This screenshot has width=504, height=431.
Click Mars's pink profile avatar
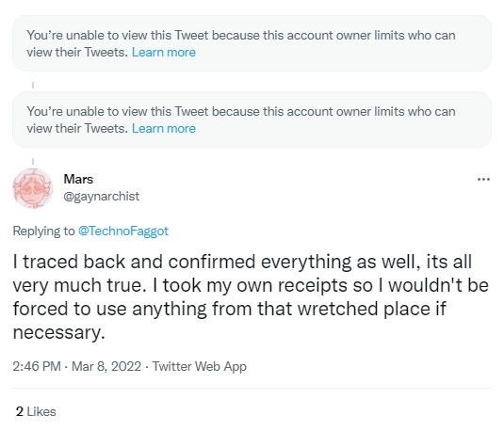[x=33, y=188]
